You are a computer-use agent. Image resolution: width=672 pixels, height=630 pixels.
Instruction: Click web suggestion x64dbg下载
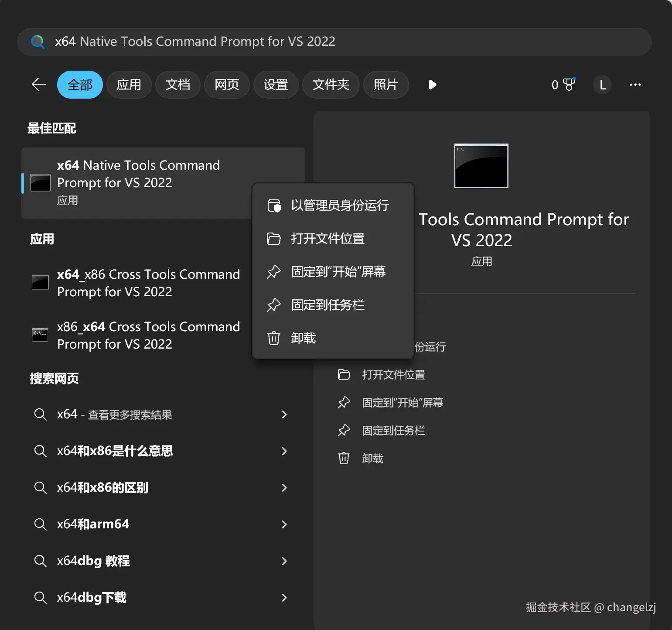tap(92, 597)
